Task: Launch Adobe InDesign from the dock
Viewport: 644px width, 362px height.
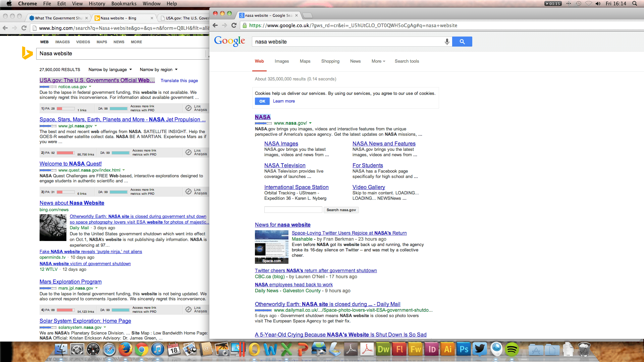Action: click(x=431, y=350)
